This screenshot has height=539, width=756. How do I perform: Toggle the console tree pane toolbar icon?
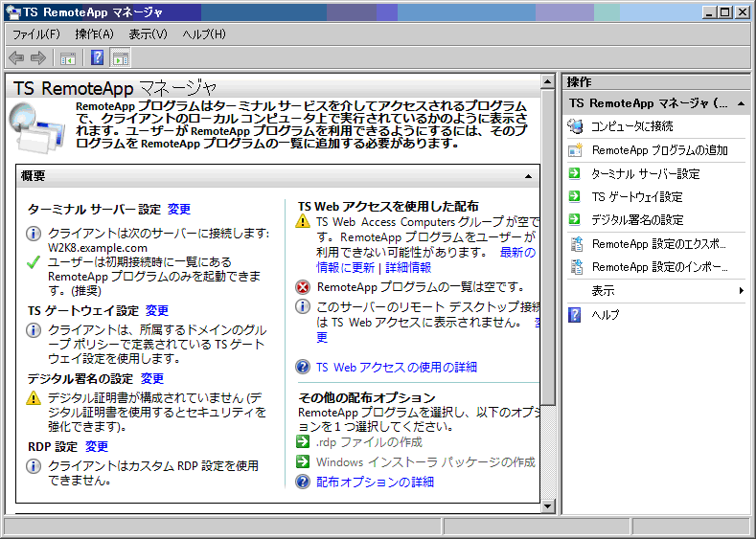[67, 58]
